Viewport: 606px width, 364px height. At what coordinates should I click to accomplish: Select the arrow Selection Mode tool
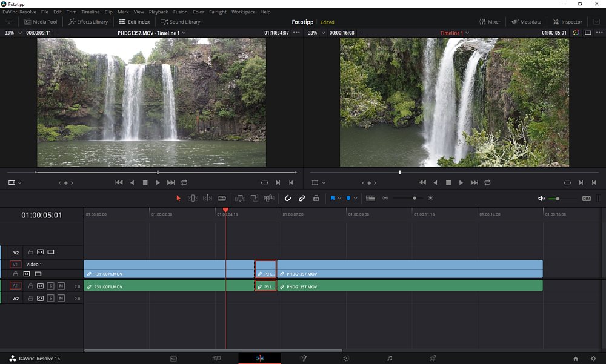coord(178,198)
